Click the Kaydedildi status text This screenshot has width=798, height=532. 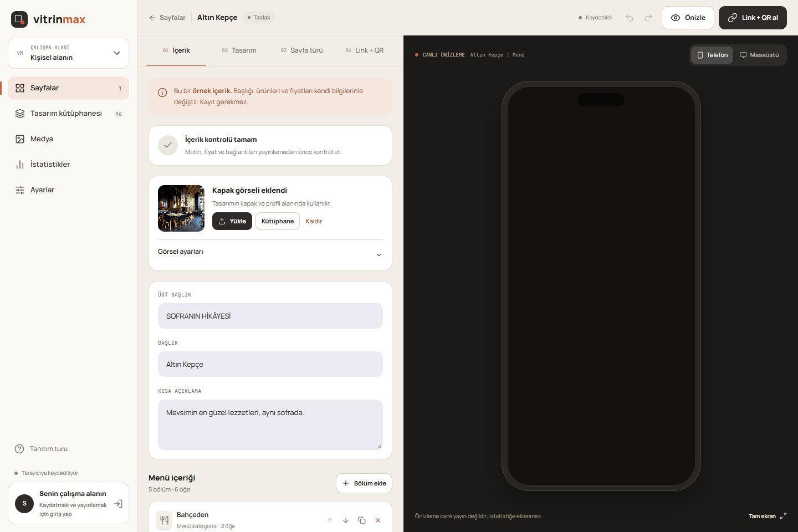pyautogui.click(x=595, y=18)
